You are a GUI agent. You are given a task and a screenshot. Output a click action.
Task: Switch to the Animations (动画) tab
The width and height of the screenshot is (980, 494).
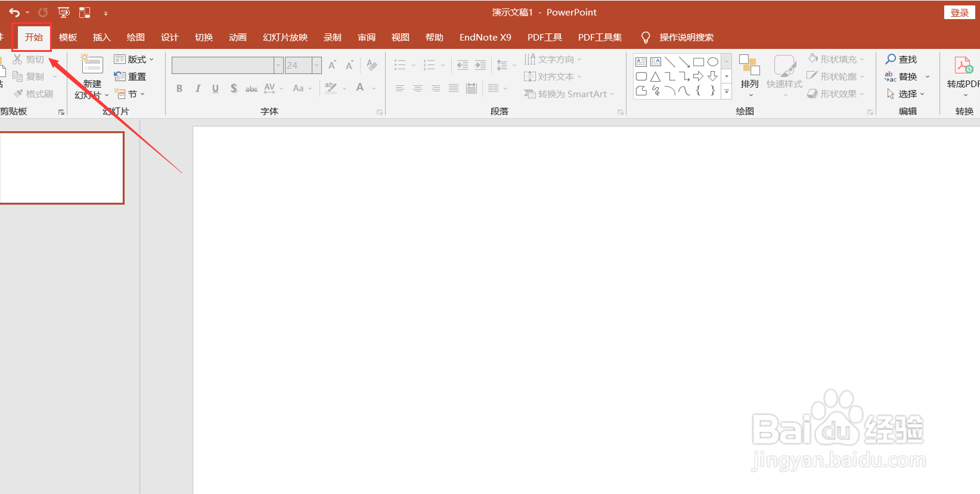pyautogui.click(x=237, y=37)
